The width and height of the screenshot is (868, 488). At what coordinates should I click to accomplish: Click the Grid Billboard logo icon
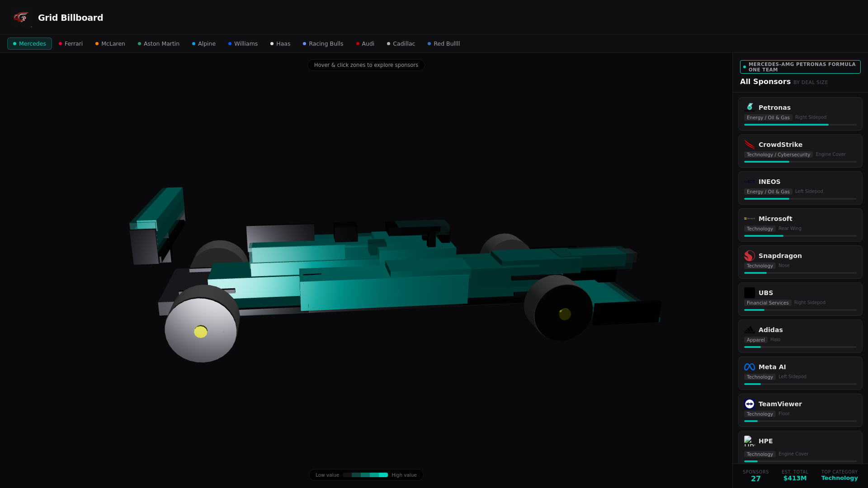pyautogui.click(x=21, y=18)
